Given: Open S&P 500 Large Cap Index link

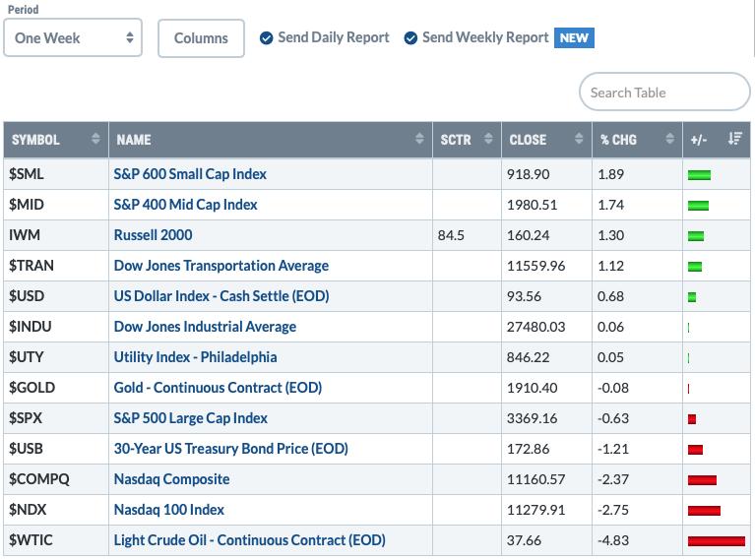Looking at the screenshot, I should [x=190, y=418].
